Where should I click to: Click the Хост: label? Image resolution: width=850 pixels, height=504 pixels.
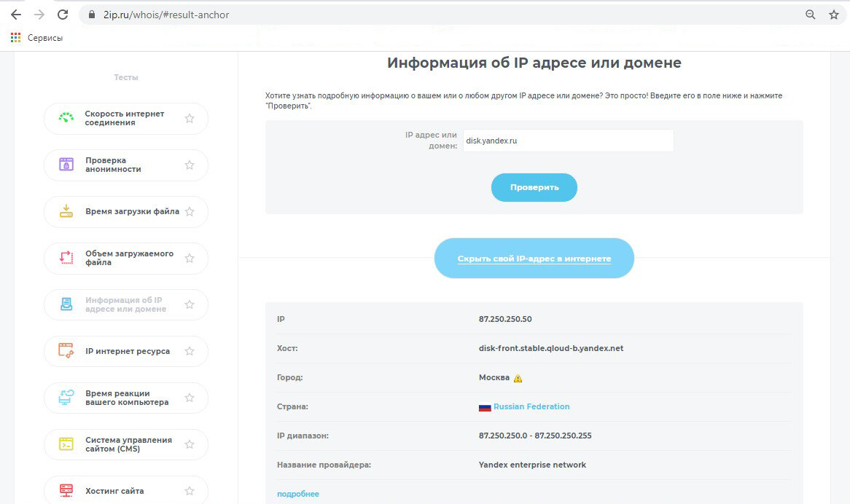[x=287, y=348]
